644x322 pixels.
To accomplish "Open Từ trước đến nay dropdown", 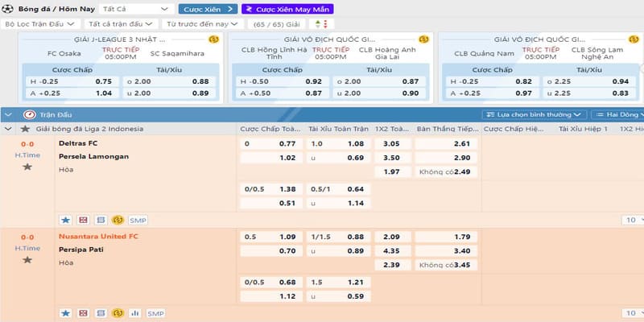I will (x=203, y=24).
